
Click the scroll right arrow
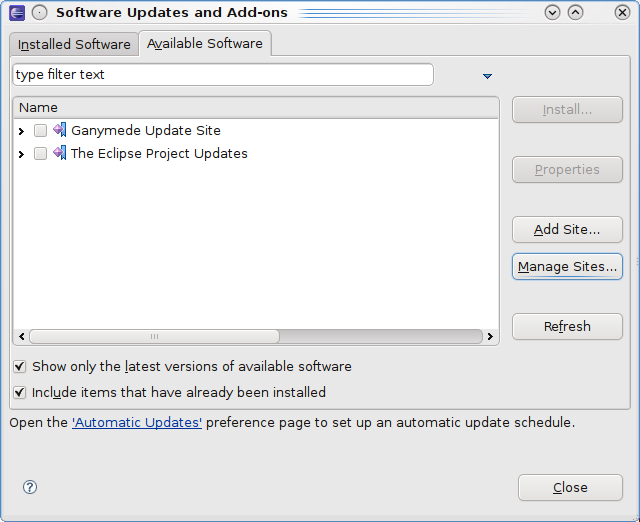(490, 337)
